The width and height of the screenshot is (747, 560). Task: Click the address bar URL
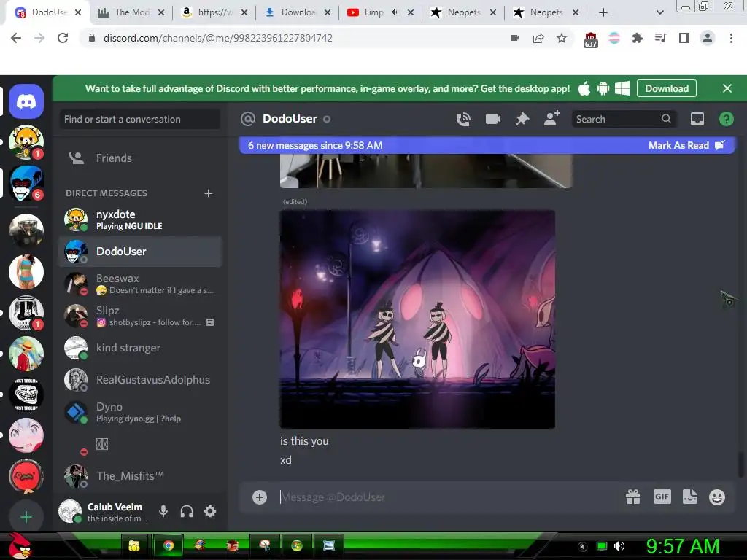[x=217, y=38]
